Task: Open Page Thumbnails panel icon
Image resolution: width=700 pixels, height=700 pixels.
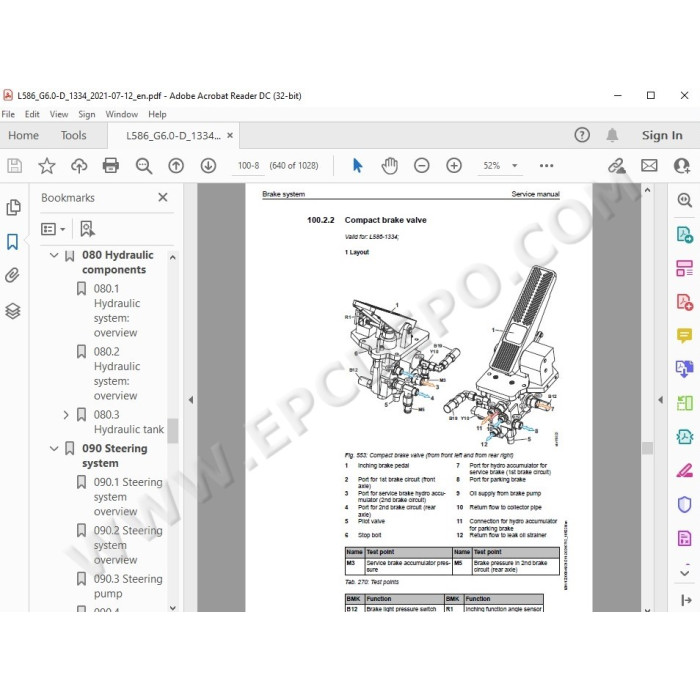Action: pos(13,208)
